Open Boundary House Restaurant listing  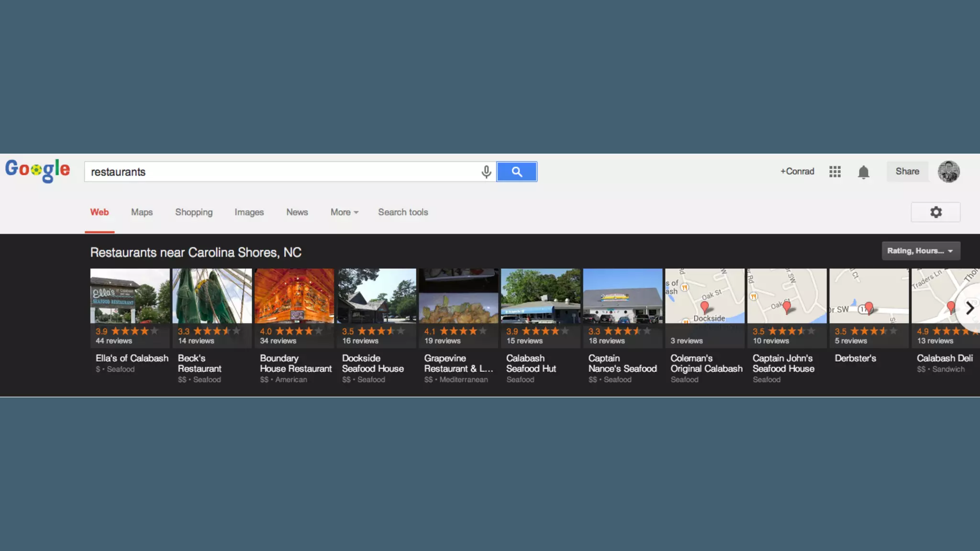click(295, 364)
